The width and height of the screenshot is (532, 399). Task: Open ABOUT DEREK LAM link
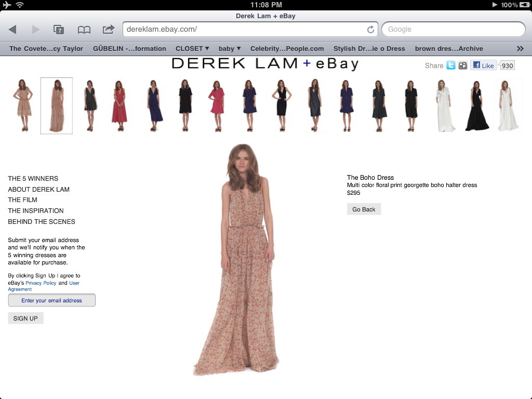pos(38,189)
